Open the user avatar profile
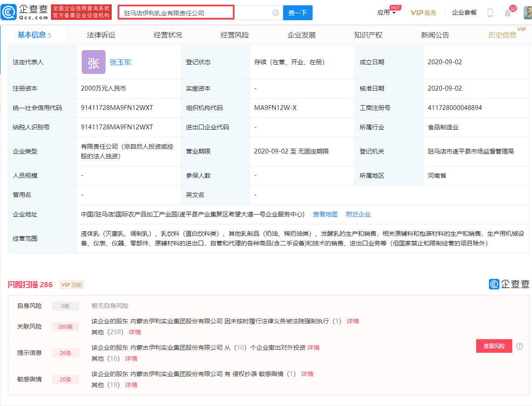The height and width of the screenshot is (406, 532). (x=528, y=13)
